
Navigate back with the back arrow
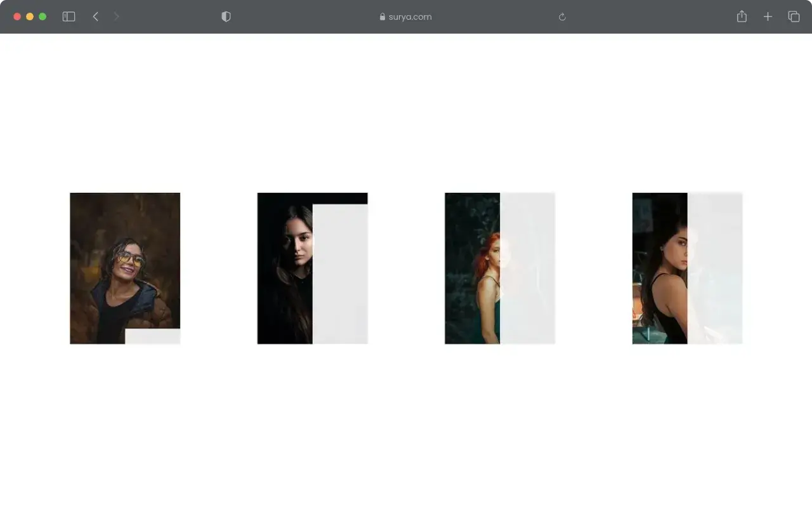pyautogui.click(x=95, y=16)
